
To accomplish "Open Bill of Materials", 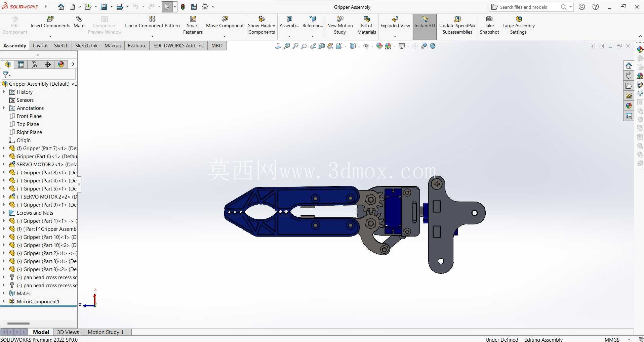I will pyautogui.click(x=366, y=25).
